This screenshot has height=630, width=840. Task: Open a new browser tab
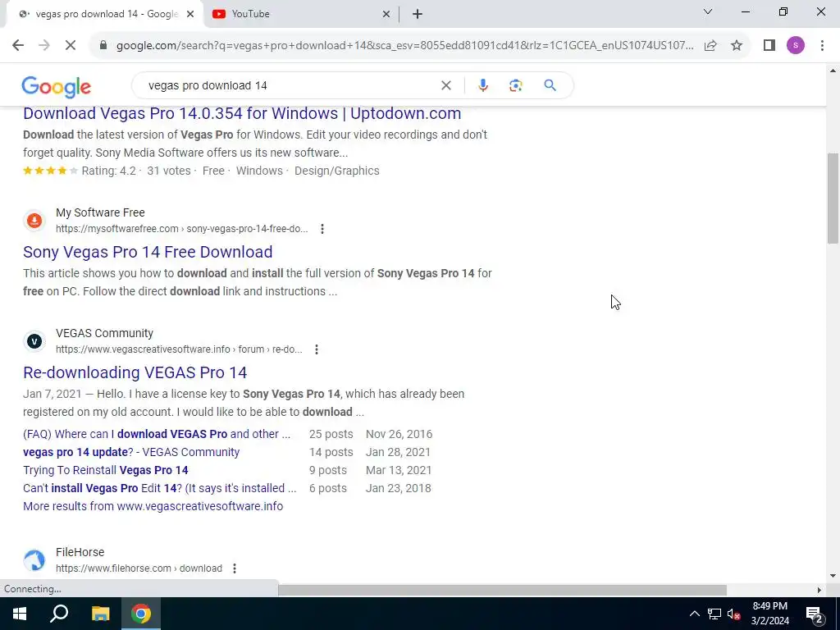(418, 15)
